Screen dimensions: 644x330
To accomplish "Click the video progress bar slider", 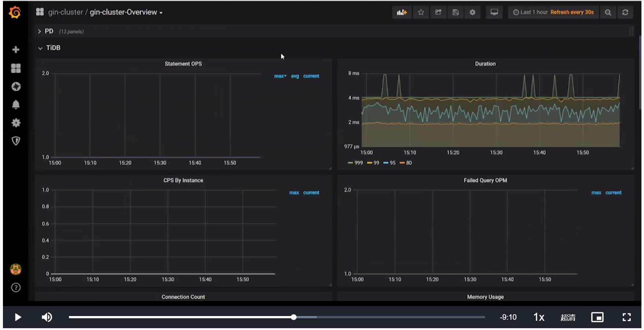I will (294, 317).
